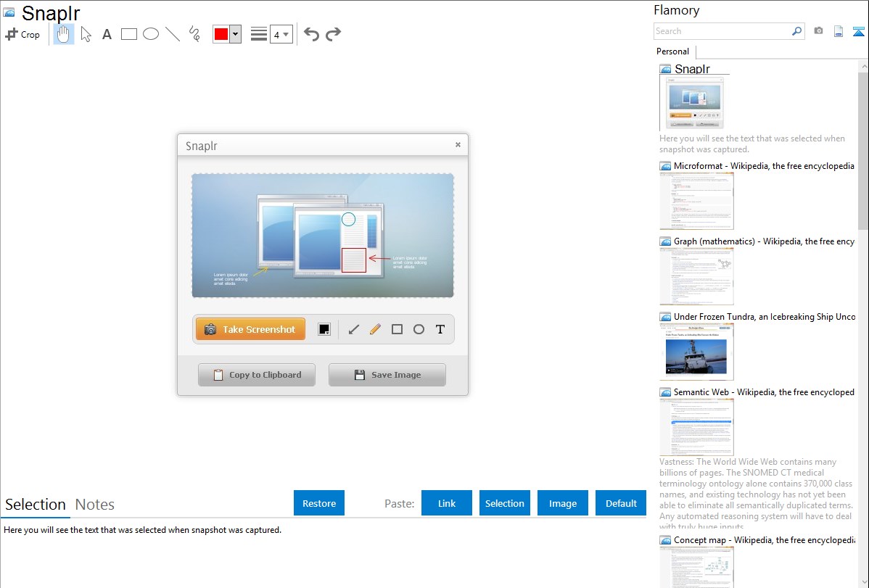869x588 pixels.
Task: Open the Personal tab
Action: point(673,51)
